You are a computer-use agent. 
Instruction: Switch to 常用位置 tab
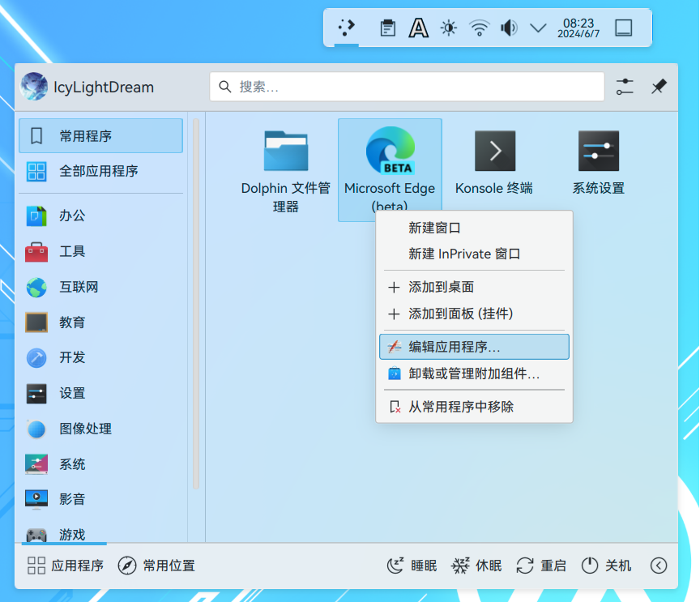click(x=157, y=566)
